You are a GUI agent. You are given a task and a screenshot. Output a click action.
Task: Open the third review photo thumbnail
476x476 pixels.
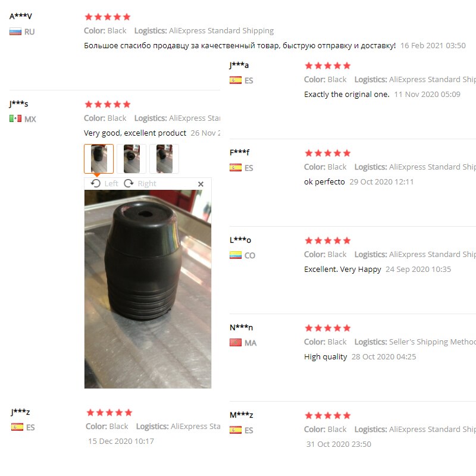164,159
